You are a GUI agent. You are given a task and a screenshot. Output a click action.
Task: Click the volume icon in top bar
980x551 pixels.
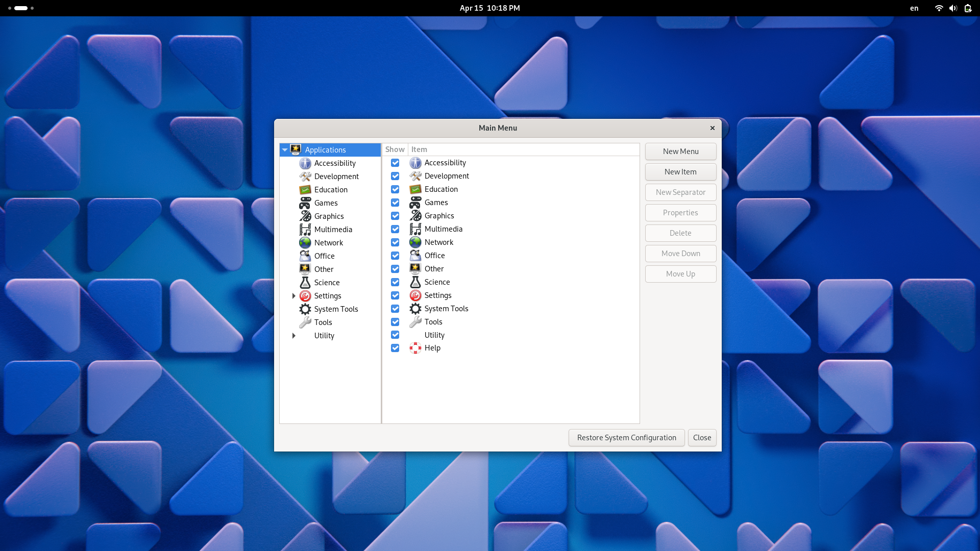953,8
